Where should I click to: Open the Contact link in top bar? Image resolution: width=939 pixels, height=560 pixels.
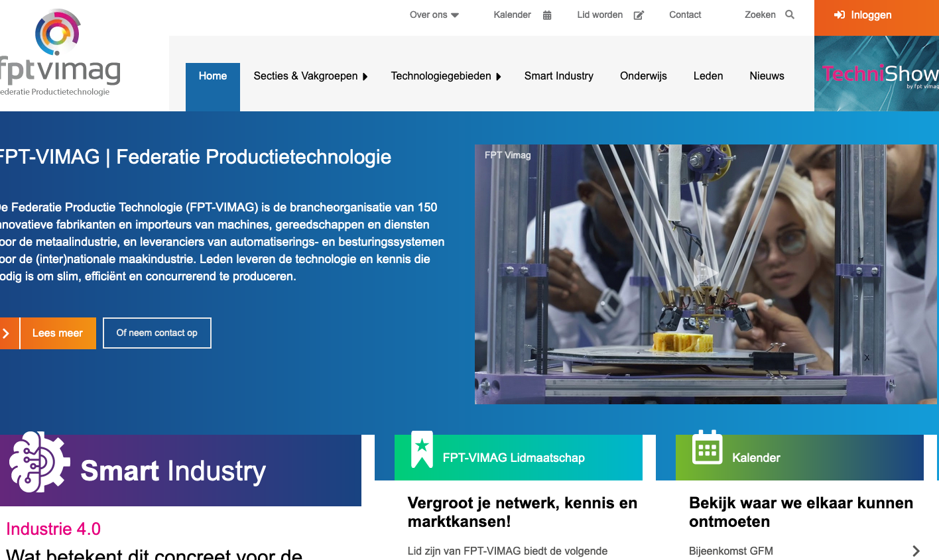[x=685, y=15]
